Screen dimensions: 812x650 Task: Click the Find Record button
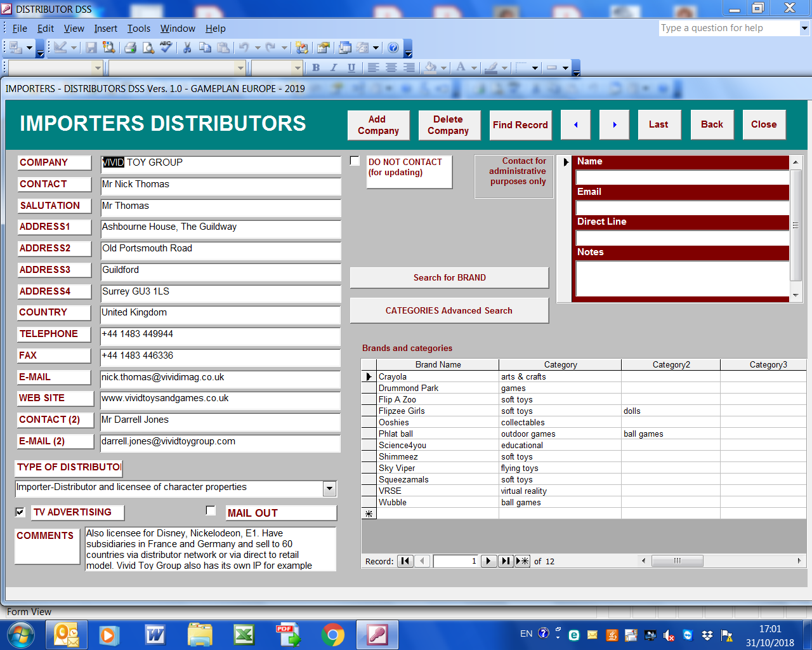(x=520, y=125)
